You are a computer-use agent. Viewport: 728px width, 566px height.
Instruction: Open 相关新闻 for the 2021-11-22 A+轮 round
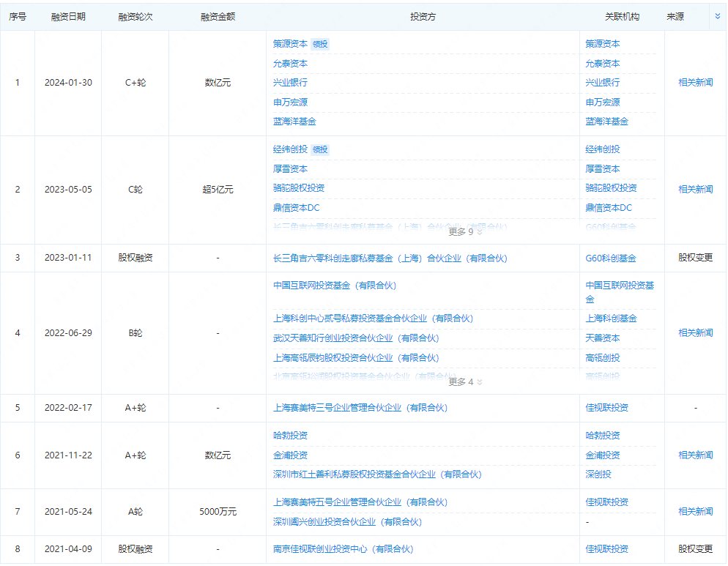coord(696,455)
